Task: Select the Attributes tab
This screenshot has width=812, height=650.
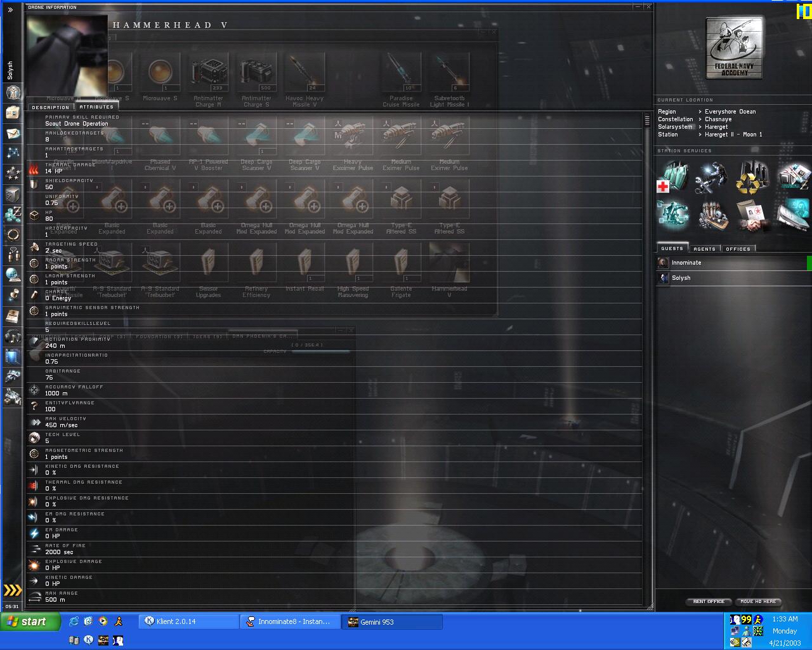Action: [96, 107]
